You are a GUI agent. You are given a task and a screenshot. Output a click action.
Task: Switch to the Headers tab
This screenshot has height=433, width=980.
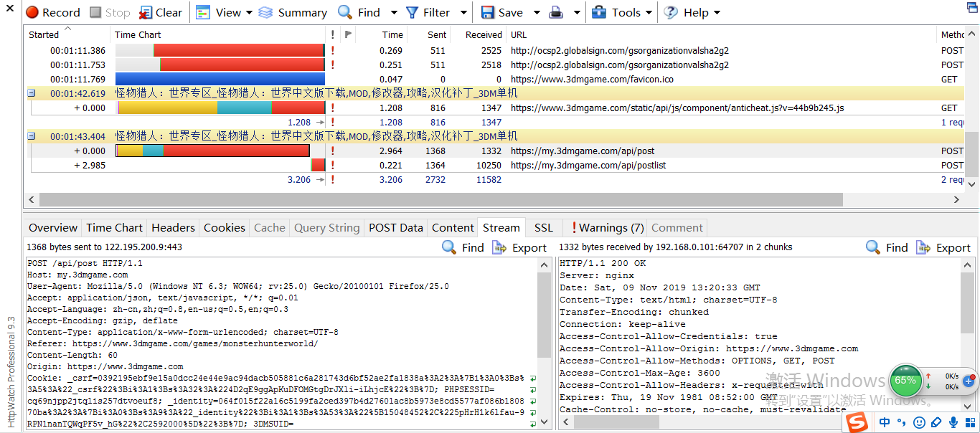coord(173,227)
